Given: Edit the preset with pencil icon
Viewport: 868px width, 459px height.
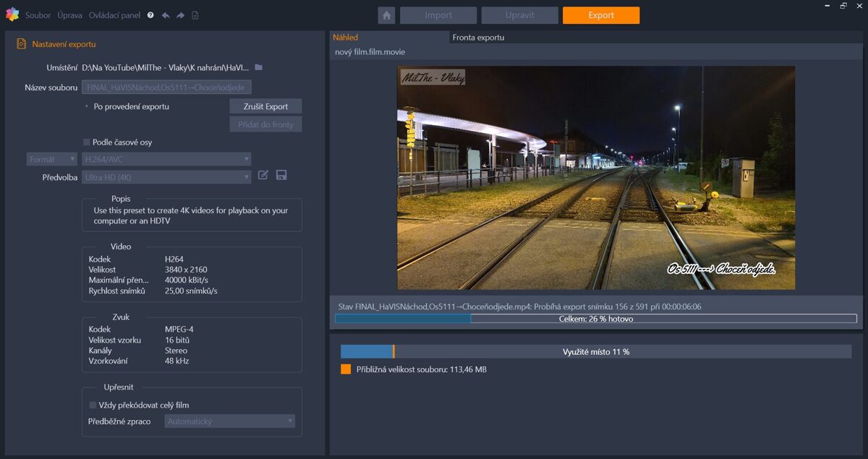Looking at the screenshot, I should (x=263, y=175).
